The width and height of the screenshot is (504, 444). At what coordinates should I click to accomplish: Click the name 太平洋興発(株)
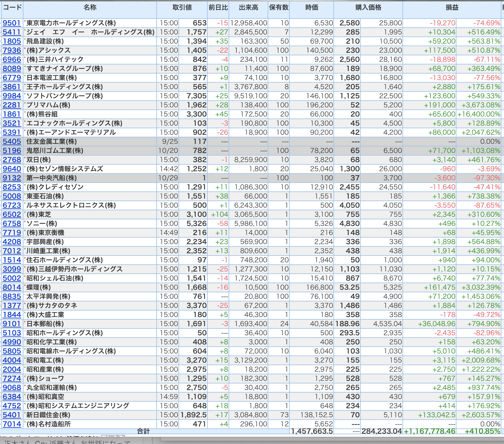coord(48,297)
